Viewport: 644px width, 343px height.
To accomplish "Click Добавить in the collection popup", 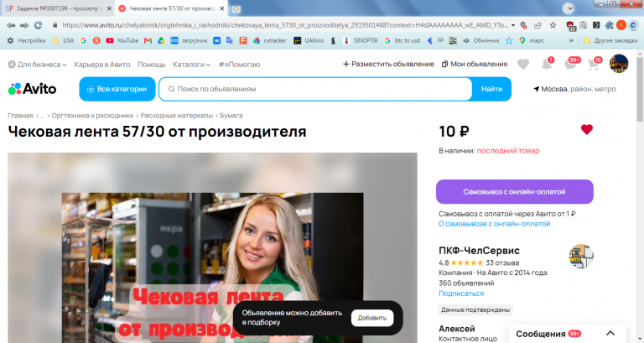I will point(371,318).
